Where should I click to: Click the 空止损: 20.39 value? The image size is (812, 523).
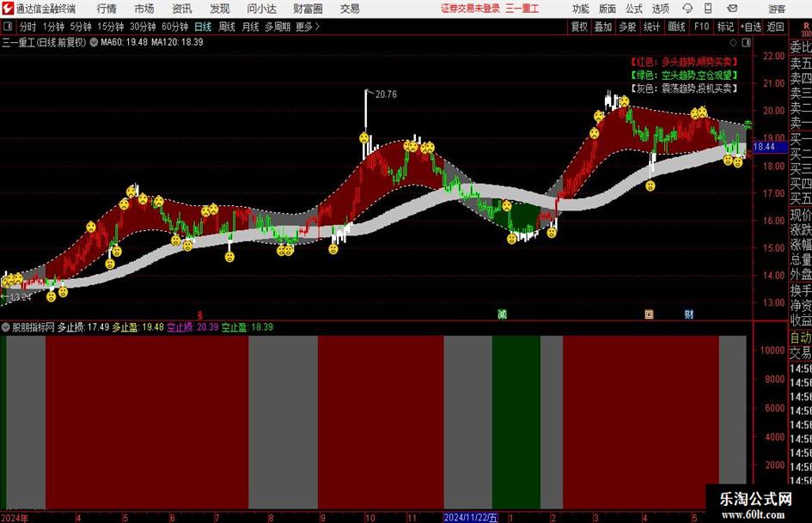click(192, 327)
